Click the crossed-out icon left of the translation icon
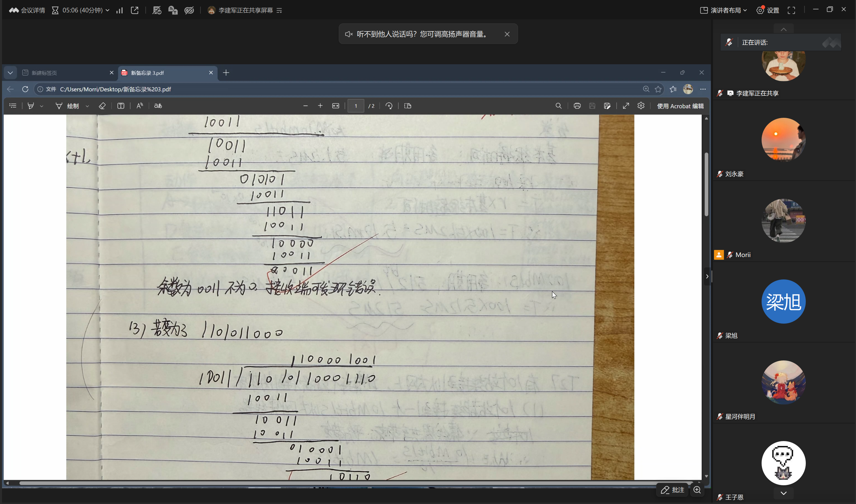The image size is (856, 504). point(157,10)
